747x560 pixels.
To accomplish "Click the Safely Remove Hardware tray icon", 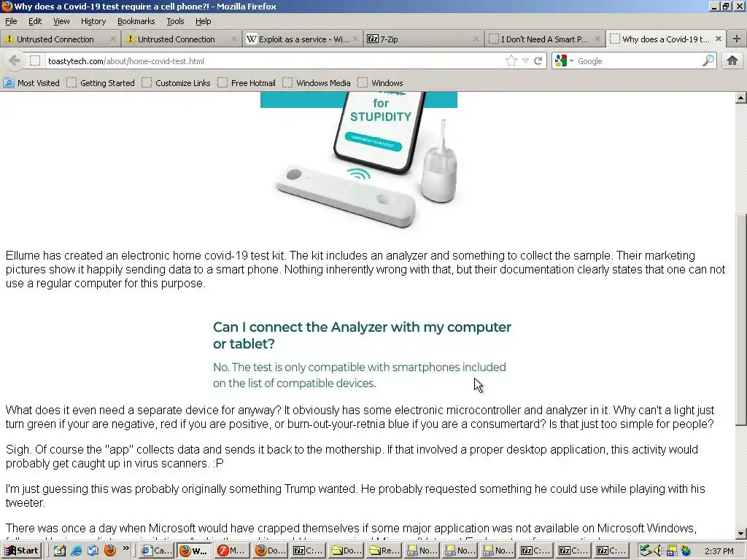I will [x=645, y=551].
